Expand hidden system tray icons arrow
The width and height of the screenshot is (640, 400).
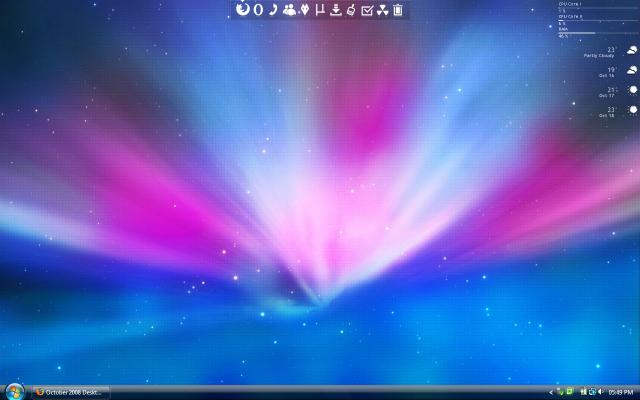(x=551, y=393)
